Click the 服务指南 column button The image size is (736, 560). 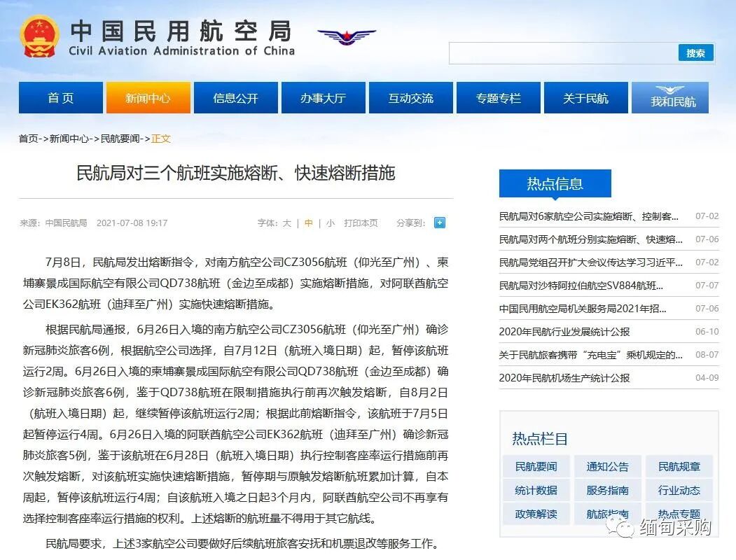(607, 490)
